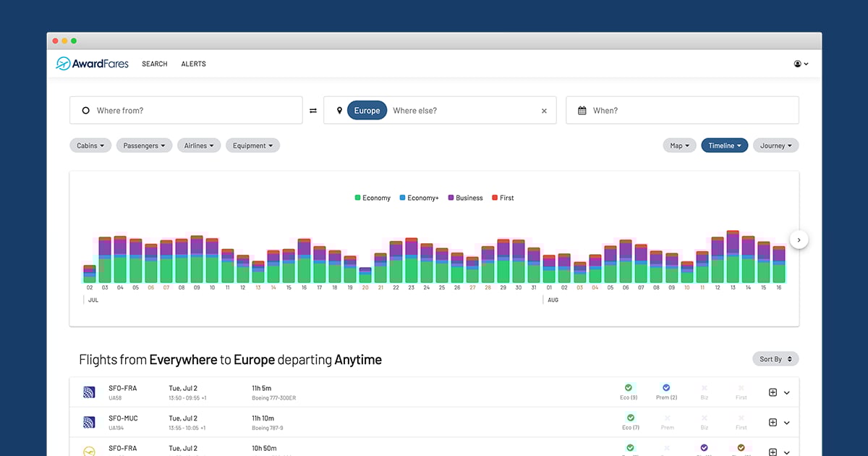This screenshot has height=456, width=868.
Task: Open the Alerts menu item
Action: [x=193, y=64]
